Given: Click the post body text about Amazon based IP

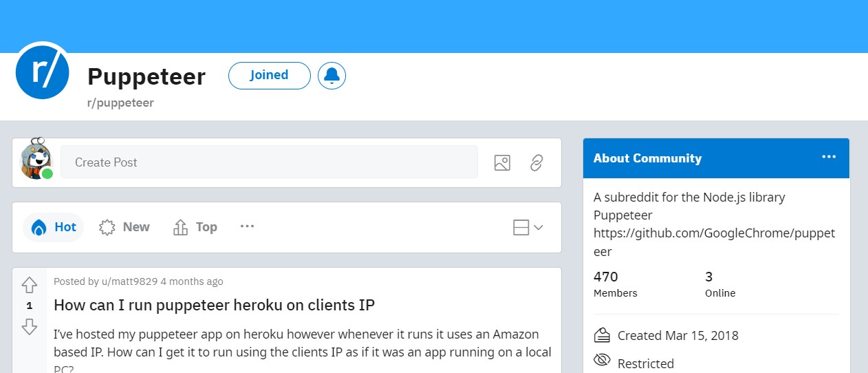Looking at the screenshot, I should [x=303, y=352].
